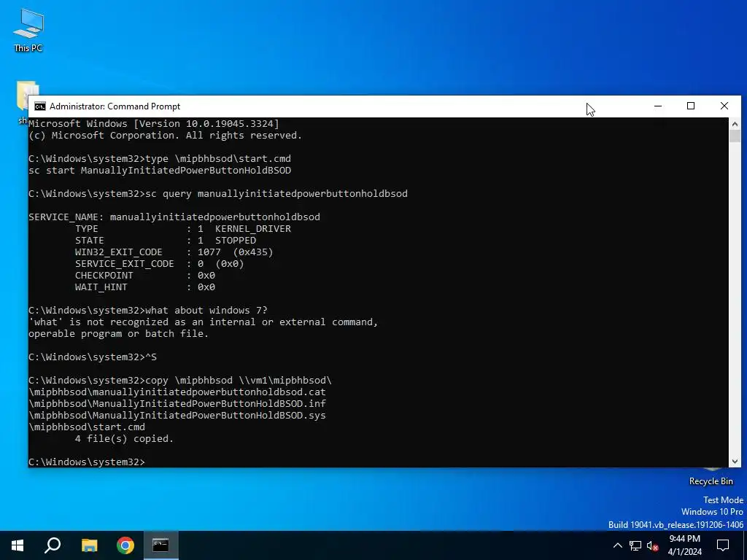
Task: Open network status tray icon
Action: (635, 545)
